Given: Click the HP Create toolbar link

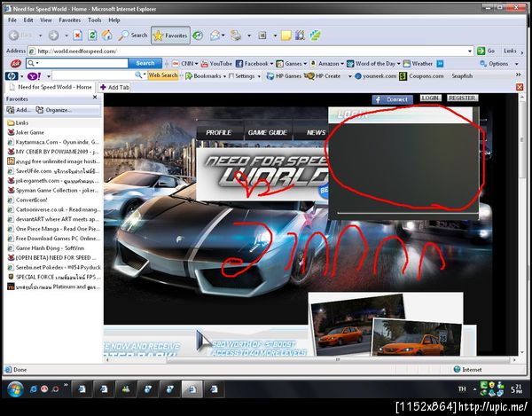Looking at the screenshot, I should pyautogui.click(x=324, y=76).
